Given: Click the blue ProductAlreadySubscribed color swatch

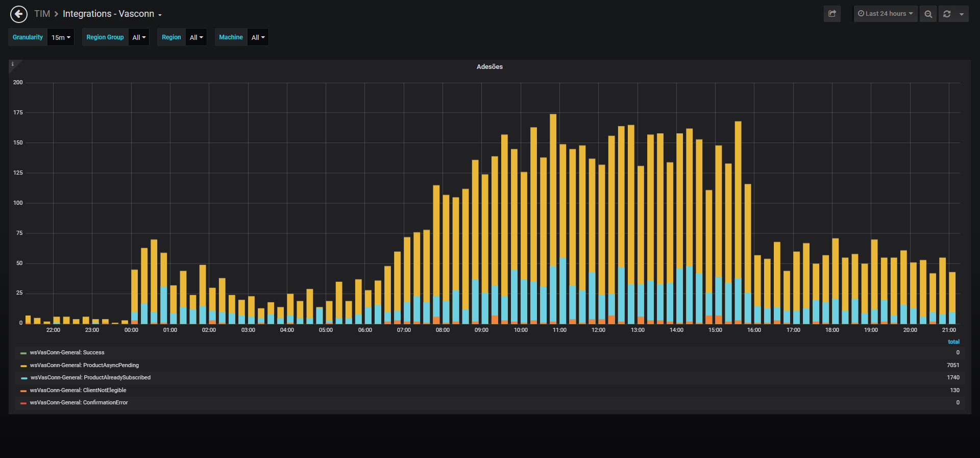Looking at the screenshot, I should click(24, 378).
